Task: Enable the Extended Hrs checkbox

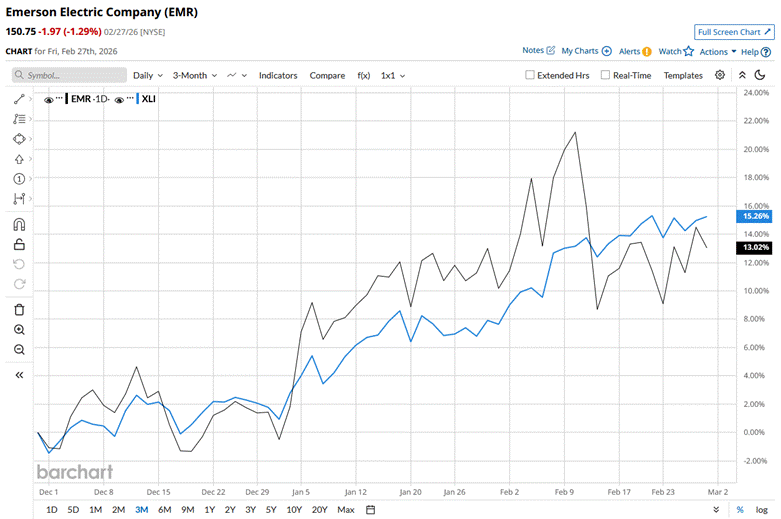Action: point(531,75)
